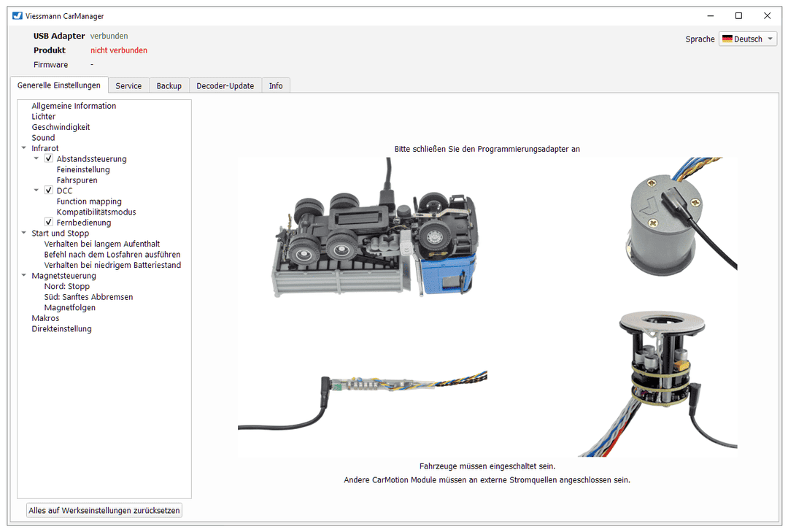Collapse the Infrarot tree section
Viewport: 788px width, 532px height.
24,148
